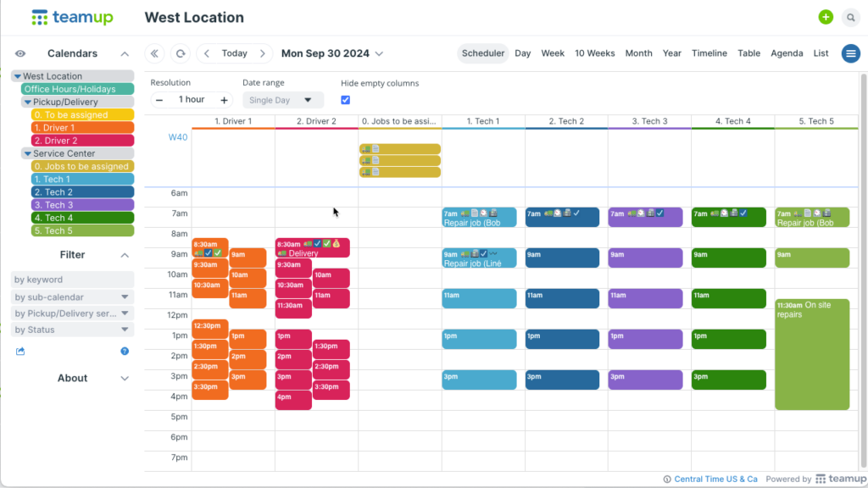Click the Teamup logo in the header

coord(71,17)
